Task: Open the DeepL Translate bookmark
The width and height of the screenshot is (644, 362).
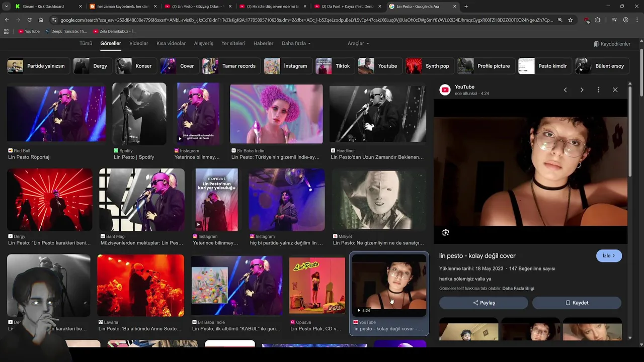Action: 65,31
